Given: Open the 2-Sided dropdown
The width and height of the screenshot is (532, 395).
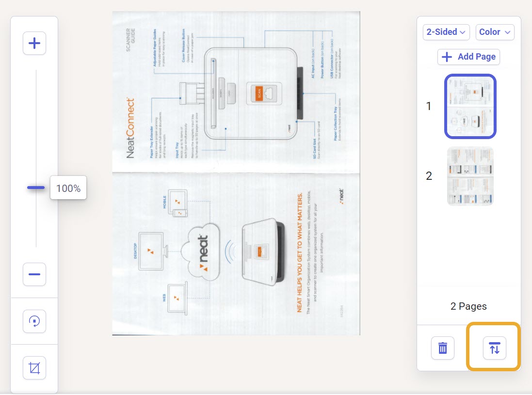Looking at the screenshot, I should [x=446, y=32].
